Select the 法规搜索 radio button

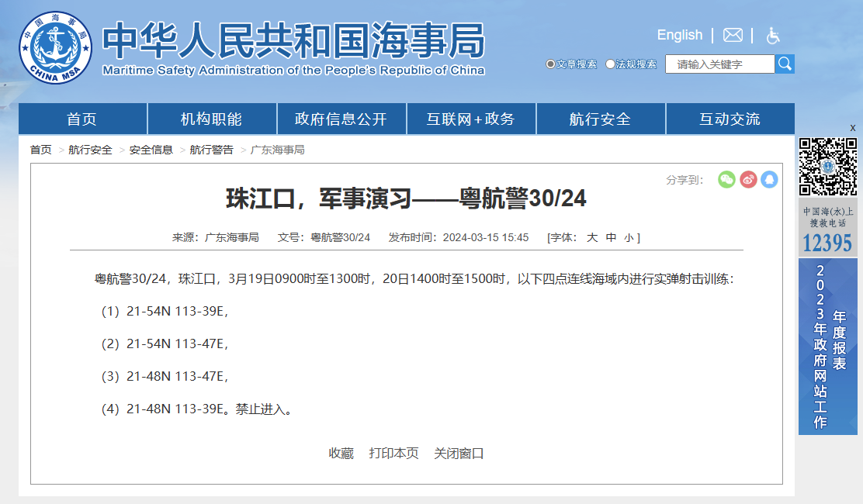[x=610, y=64]
